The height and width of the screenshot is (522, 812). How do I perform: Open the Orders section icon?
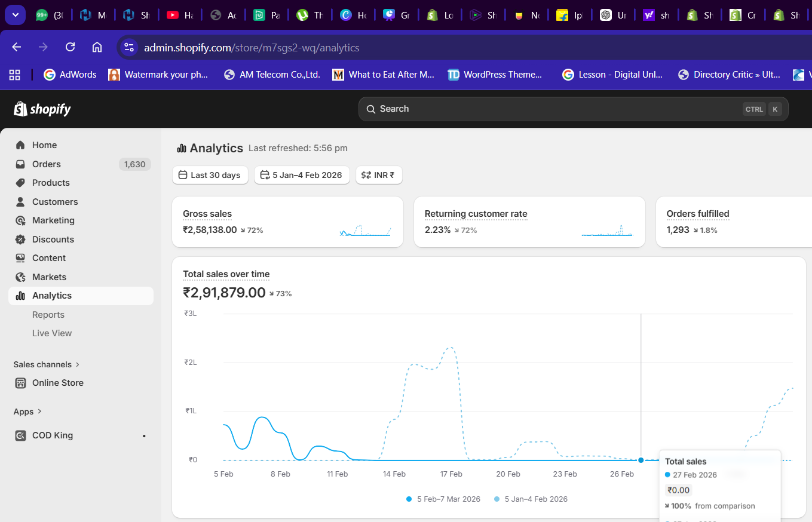(x=20, y=164)
